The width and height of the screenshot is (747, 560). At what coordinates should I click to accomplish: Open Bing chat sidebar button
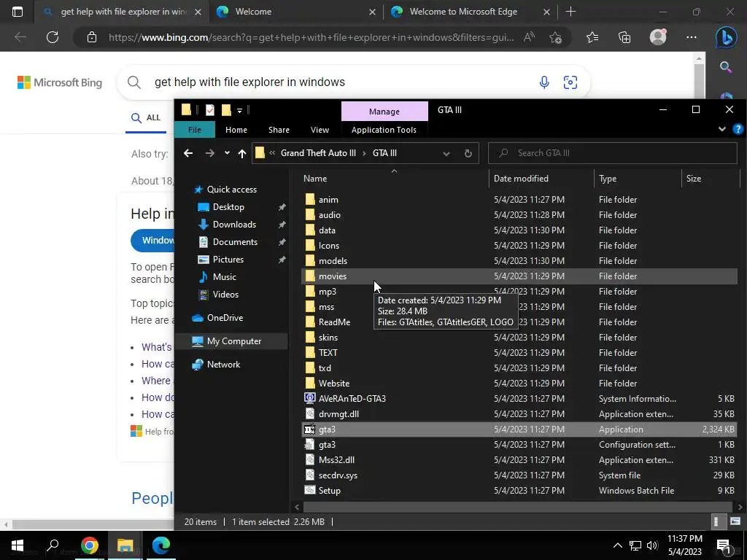726,38
